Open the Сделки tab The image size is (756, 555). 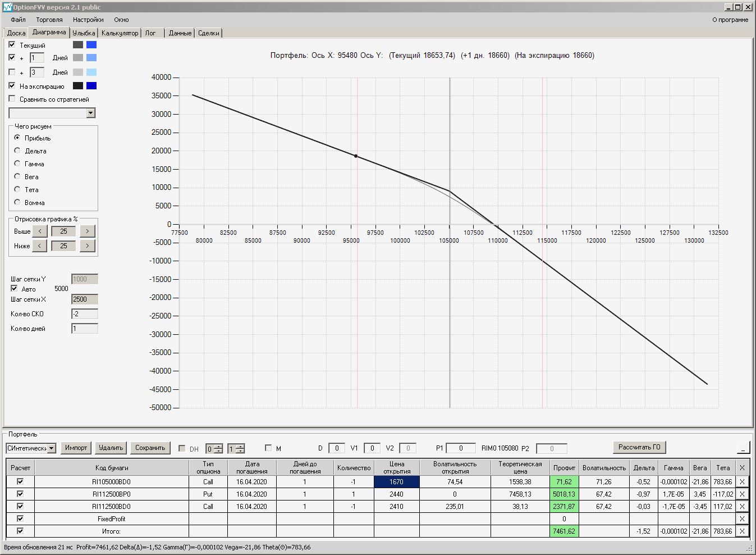(209, 33)
